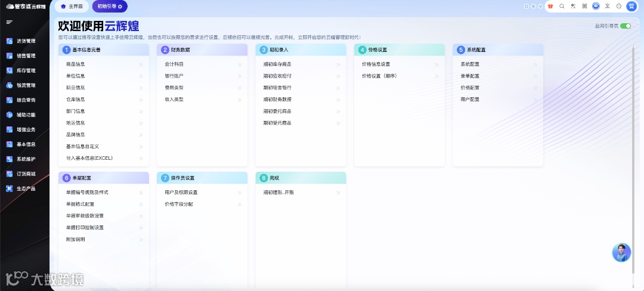Click the chevron beside 会计科目
The width and height of the screenshot is (644, 291).
coord(240,64)
